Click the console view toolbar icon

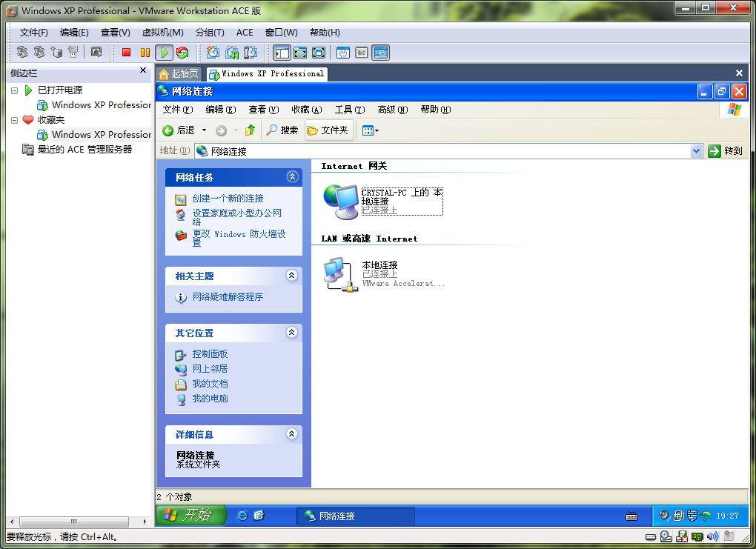380,53
